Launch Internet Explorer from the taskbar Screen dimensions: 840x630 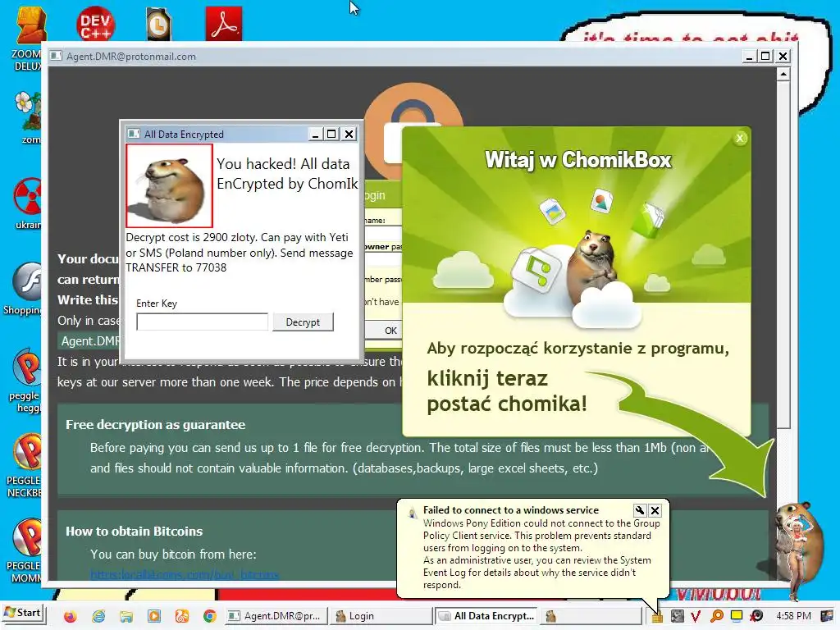pos(98,616)
